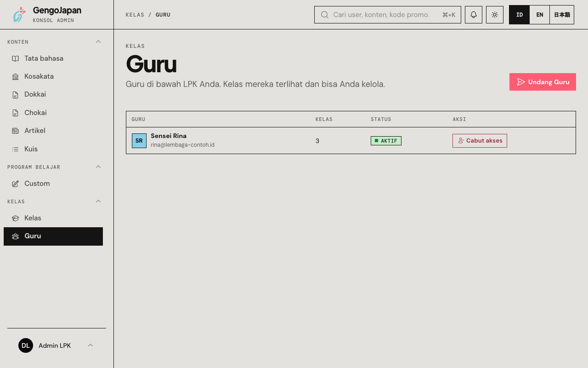Screen dimensions: 588x368
Task: Click the Tata bahasa book icon
Action: click(16, 58)
